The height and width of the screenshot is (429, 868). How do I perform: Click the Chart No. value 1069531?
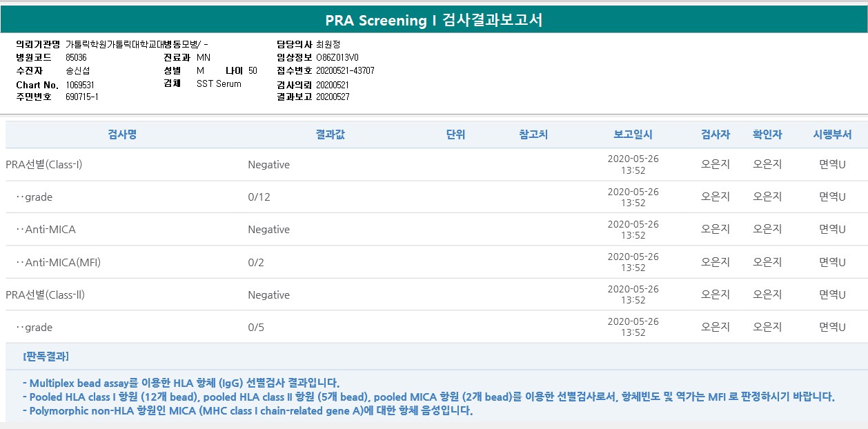click(80, 84)
